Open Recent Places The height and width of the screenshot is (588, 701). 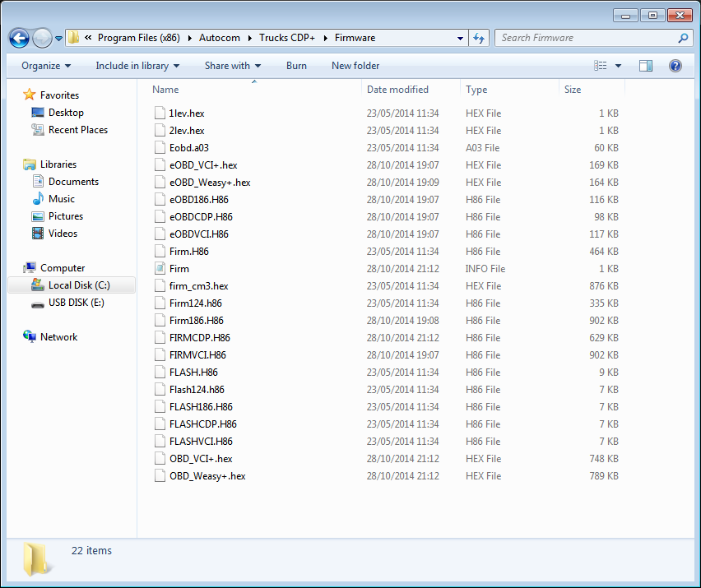coord(78,130)
